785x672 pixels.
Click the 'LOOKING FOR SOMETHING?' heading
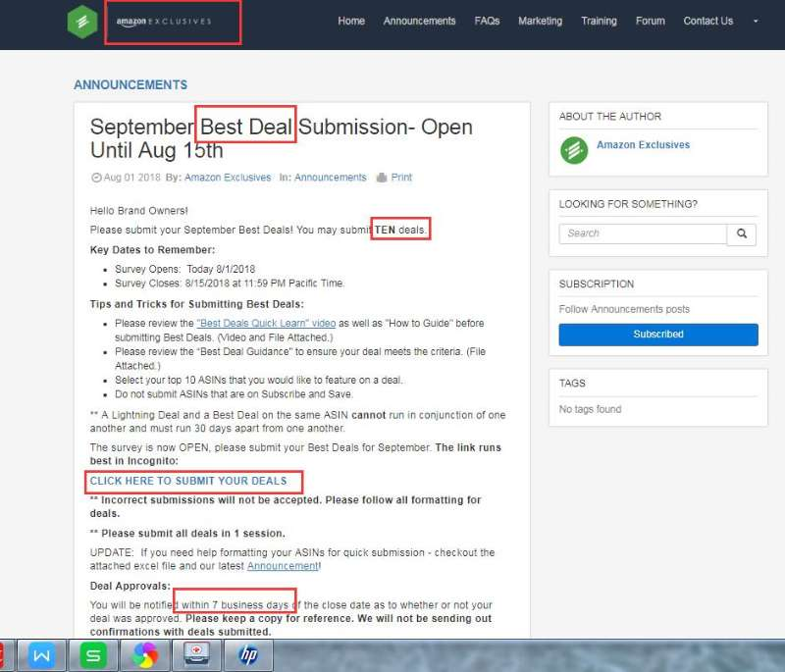(x=628, y=204)
